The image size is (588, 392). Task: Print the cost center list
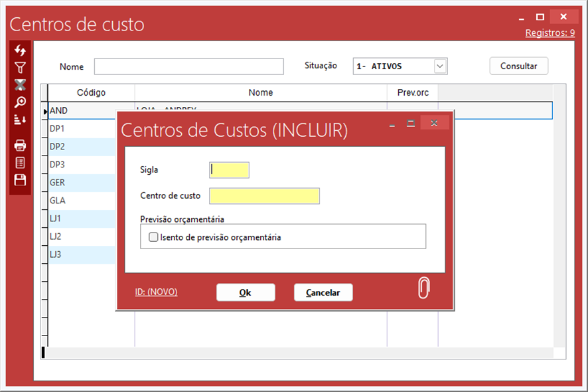pos(20,145)
